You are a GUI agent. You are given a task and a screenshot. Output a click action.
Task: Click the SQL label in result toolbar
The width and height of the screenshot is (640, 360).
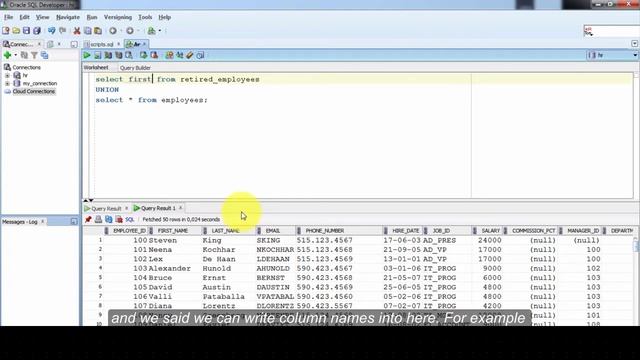(x=129, y=220)
